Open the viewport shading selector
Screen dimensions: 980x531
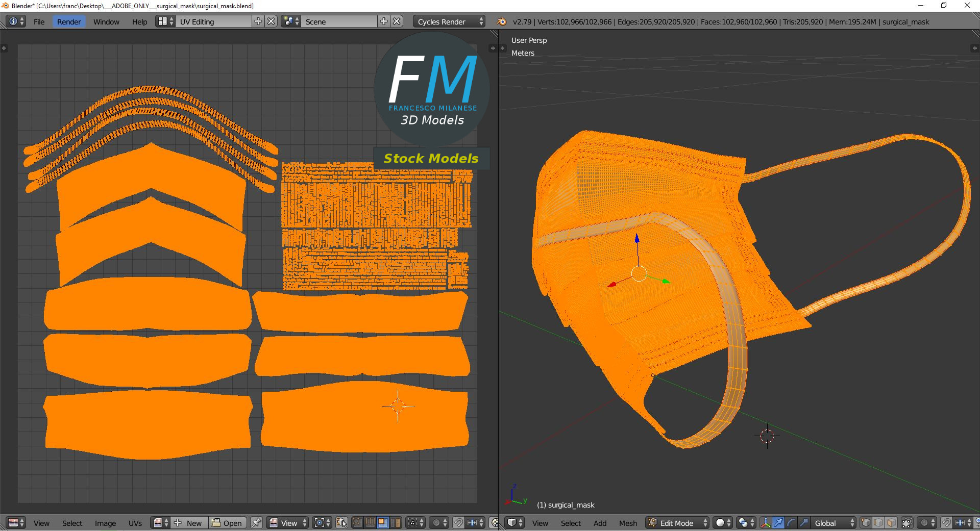coord(723,523)
